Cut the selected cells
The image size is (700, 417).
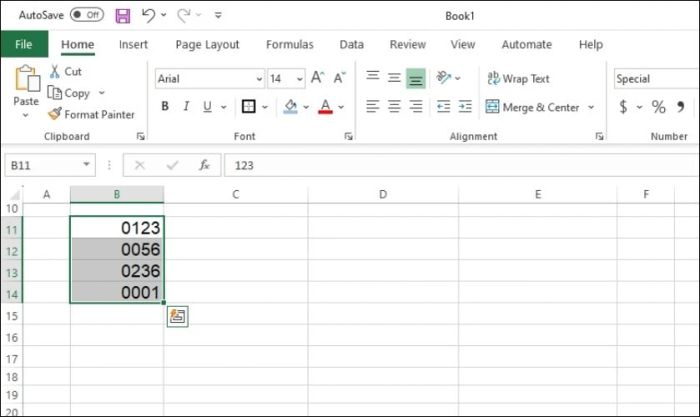tap(66, 71)
